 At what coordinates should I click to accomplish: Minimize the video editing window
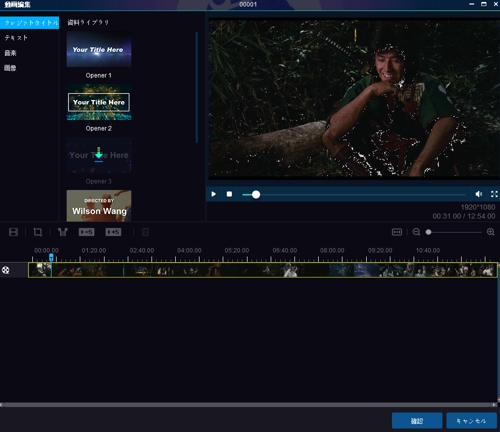(472, 4)
